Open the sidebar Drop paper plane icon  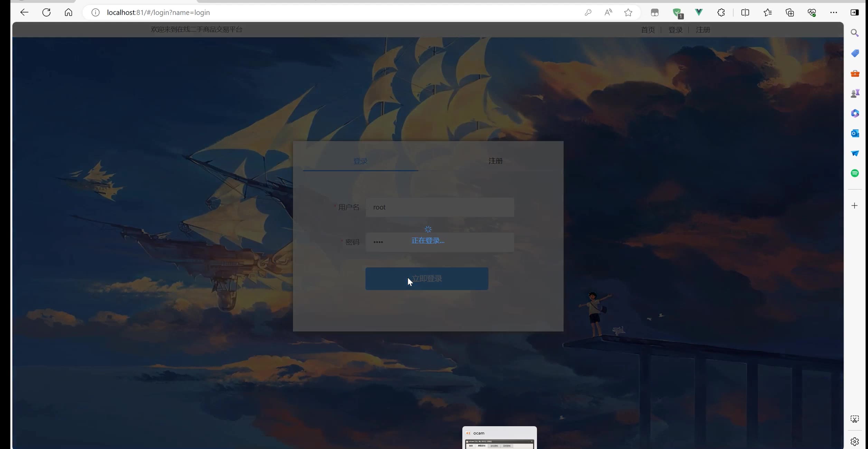tap(855, 153)
